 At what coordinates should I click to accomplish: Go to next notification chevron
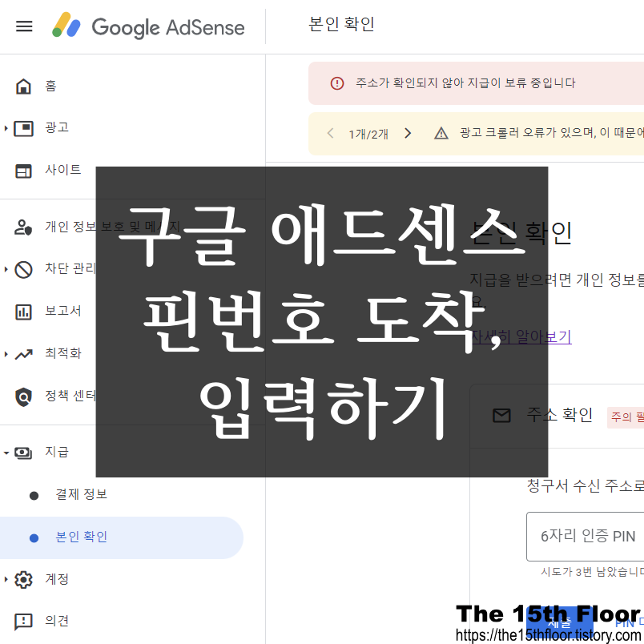tap(408, 133)
